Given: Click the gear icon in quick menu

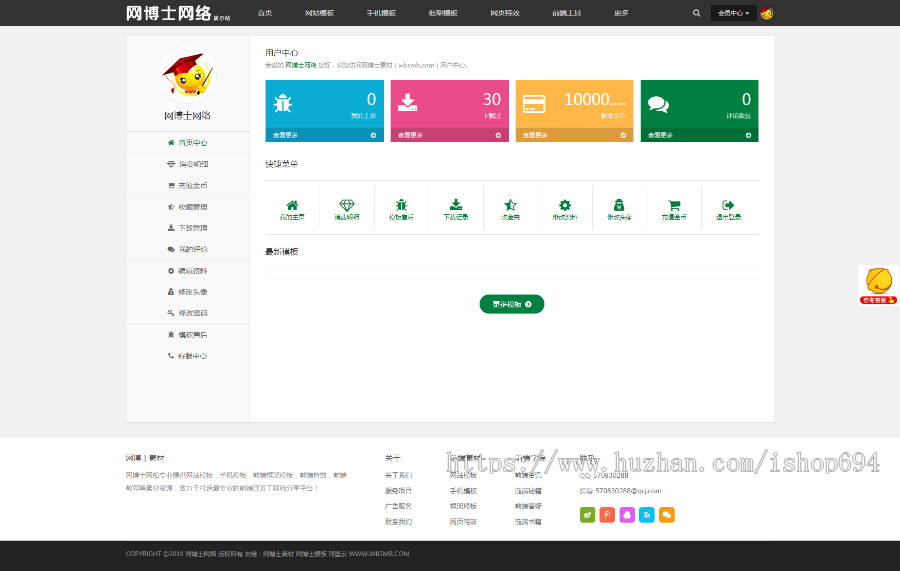Looking at the screenshot, I should pyautogui.click(x=565, y=205).
